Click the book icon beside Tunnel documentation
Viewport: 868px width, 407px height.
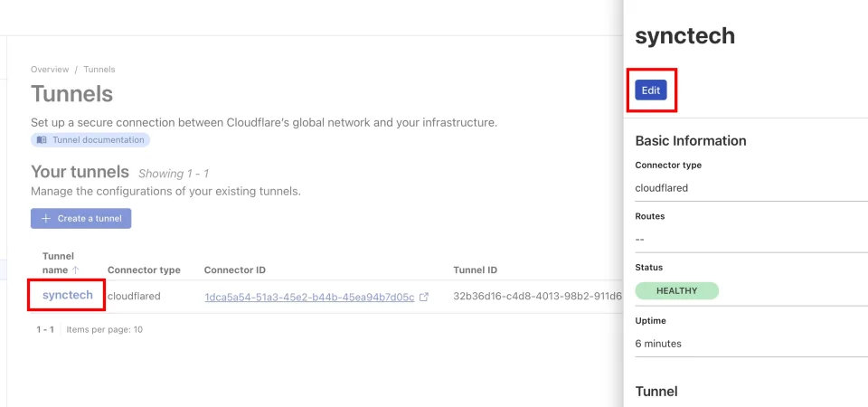42,140
